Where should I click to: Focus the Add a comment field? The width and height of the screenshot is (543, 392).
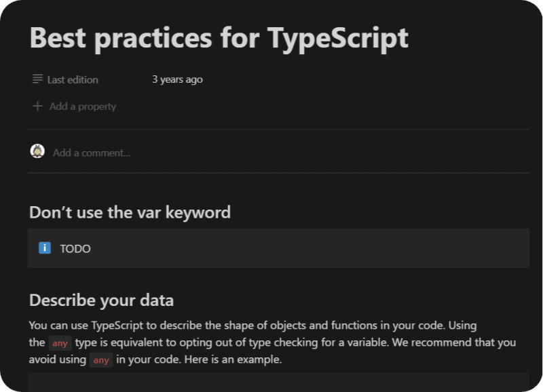point(92,153)
